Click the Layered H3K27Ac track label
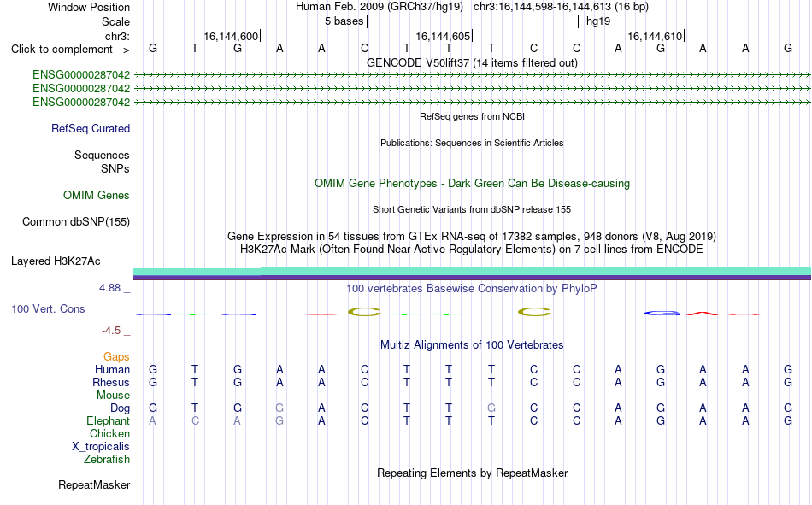Viewport: 812px width, 505px height. click(56, 261)
